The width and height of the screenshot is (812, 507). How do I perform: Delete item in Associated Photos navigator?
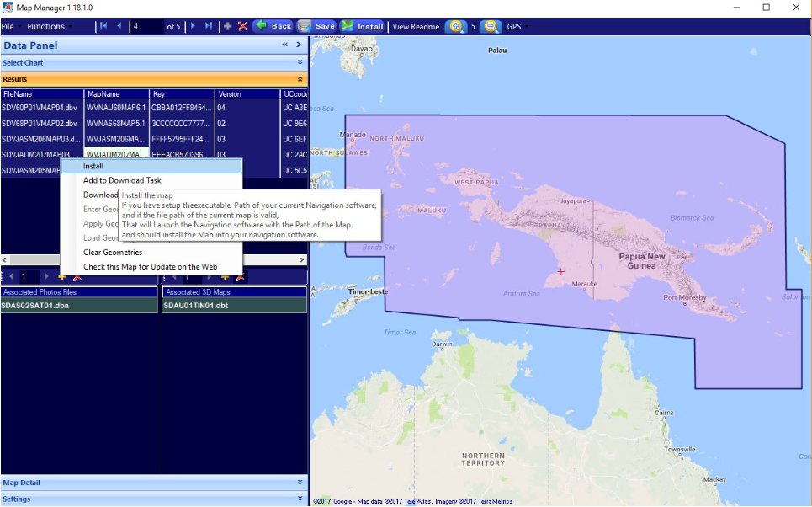(77, 279)
